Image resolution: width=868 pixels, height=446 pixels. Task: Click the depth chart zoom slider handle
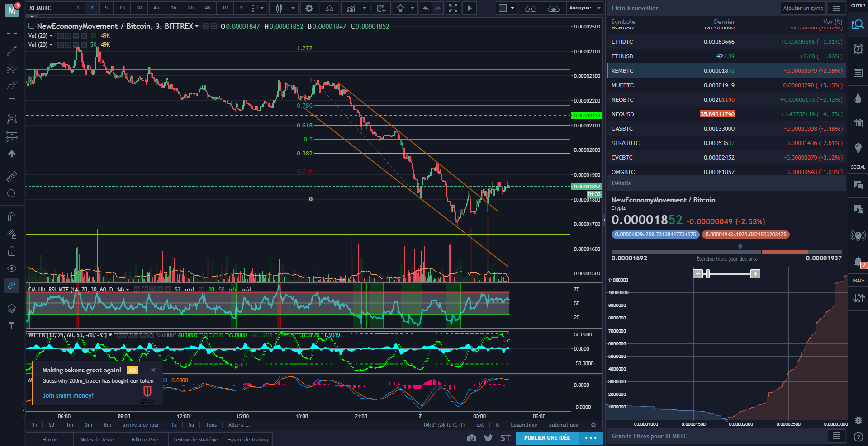tap(708, 274)
